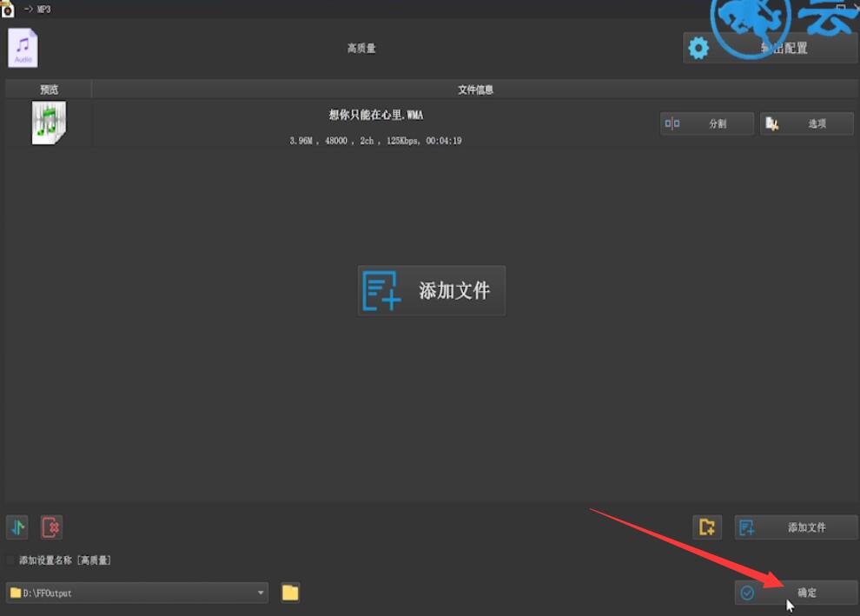Browse output folder with yellow folder icon

point(290,593)
